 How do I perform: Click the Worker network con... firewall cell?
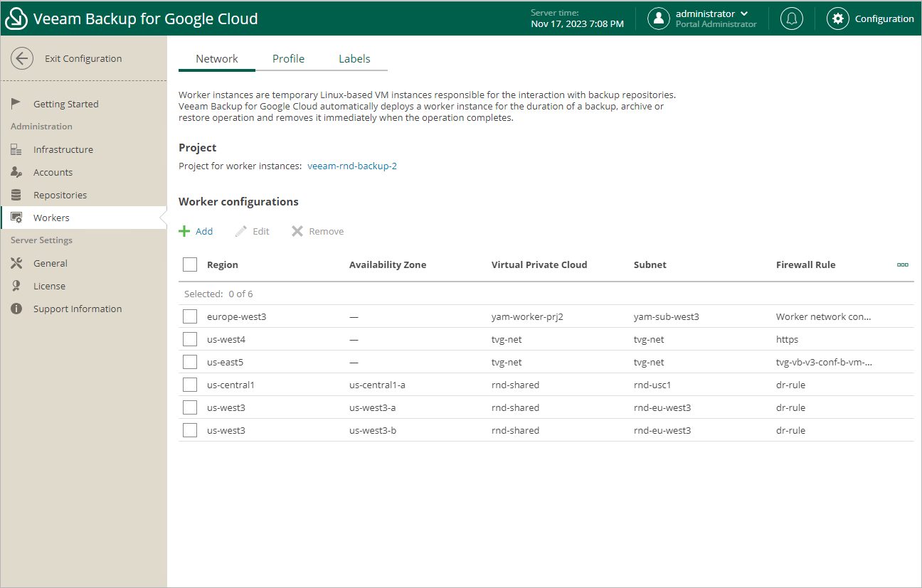point(823,316)
